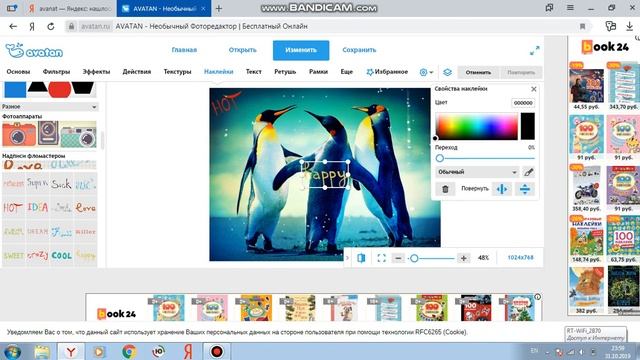Go back in the browser

[13, 27]
